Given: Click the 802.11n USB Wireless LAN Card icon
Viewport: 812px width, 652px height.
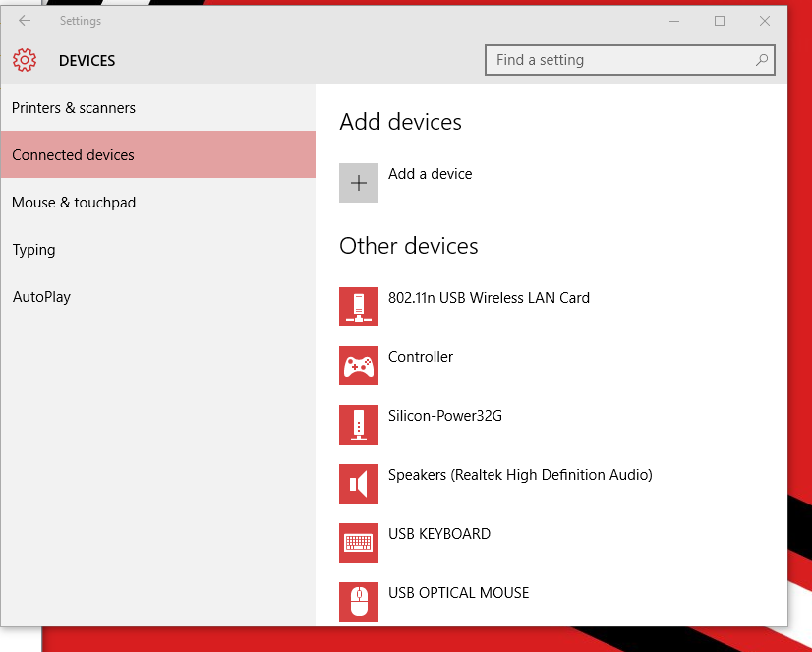Looking at the screenshot, I should point(359,307).
